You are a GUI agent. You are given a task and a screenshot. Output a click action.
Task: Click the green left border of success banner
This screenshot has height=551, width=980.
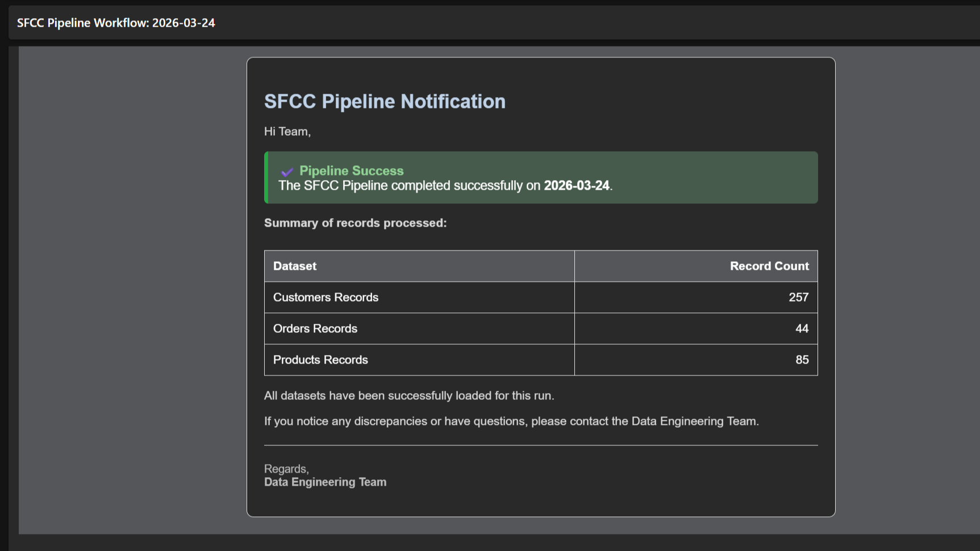pyautogui.click(x=266, y=177)
